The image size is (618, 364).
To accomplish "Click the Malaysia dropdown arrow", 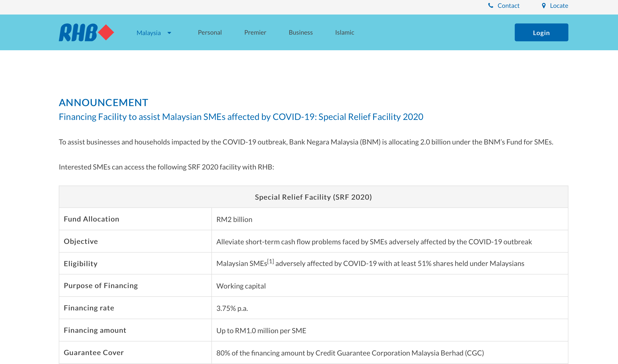I will (x=169, y=33).
